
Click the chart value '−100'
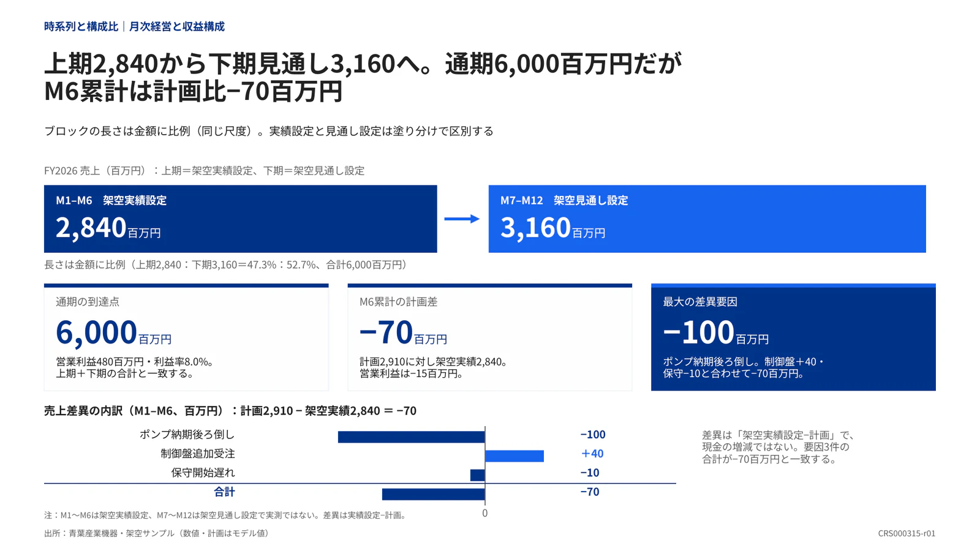pos(593,435)
